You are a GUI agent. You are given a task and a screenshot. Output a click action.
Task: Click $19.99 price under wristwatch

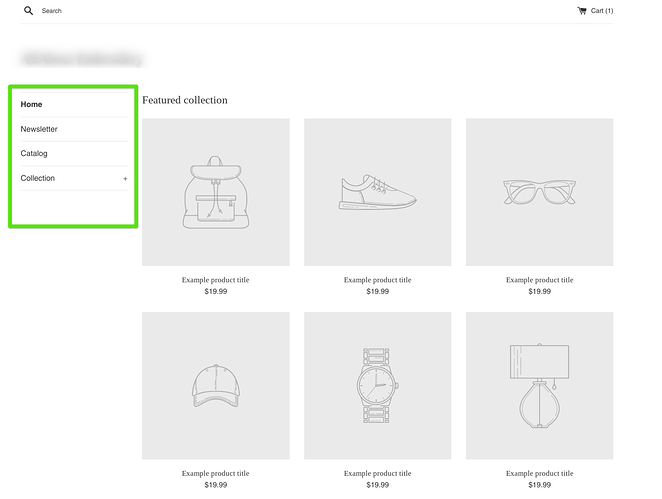click(377, 485)
